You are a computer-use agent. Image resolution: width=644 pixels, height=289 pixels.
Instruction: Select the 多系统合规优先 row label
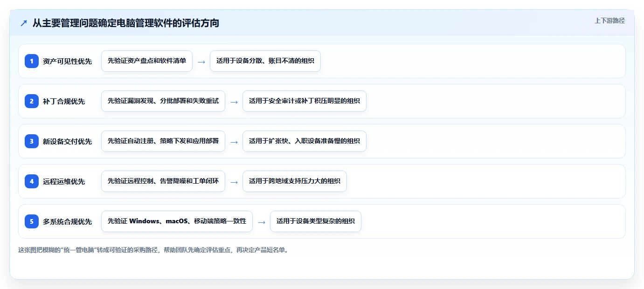[67, 221]
